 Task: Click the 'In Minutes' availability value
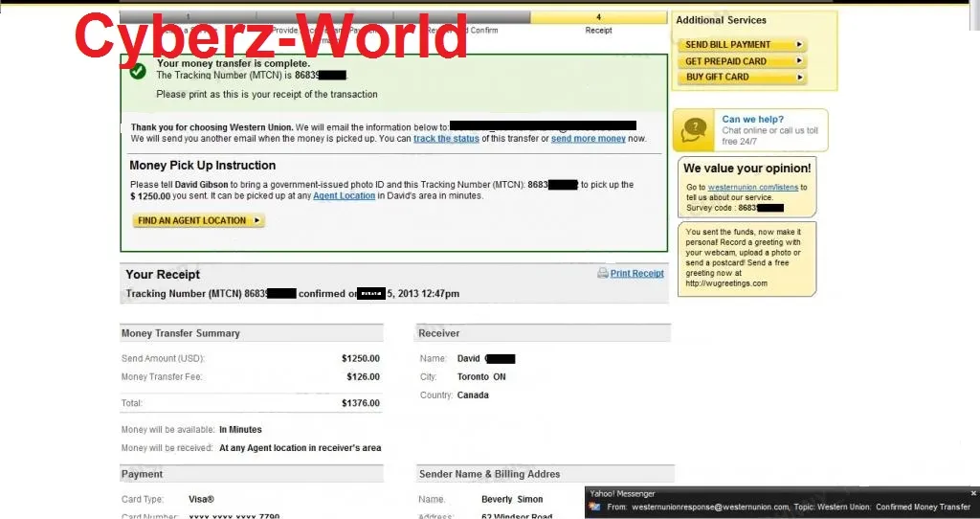pos(240,430)
